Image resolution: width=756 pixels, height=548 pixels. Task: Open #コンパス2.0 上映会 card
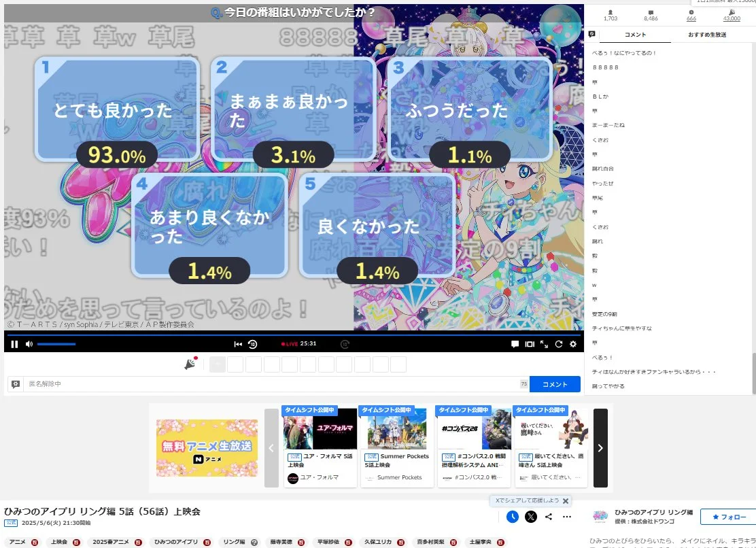[474, 448]
